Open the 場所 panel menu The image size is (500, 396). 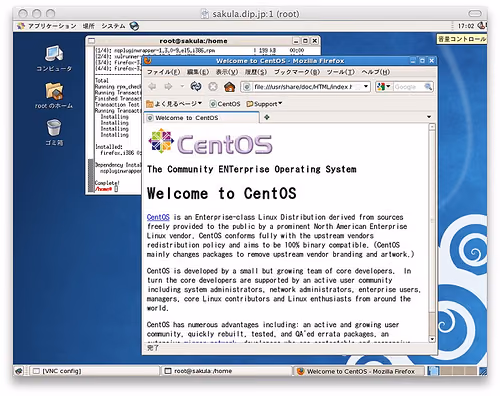[x=89, y=26]
